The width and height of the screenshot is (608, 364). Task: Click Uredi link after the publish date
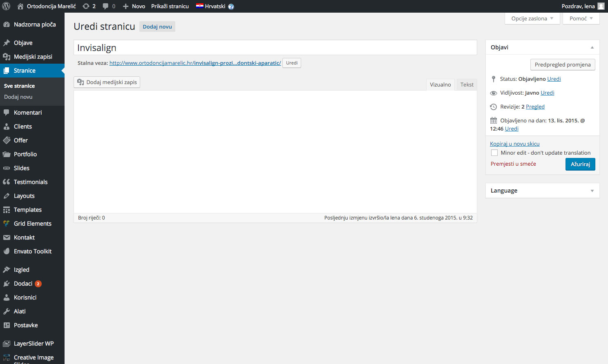512,129
